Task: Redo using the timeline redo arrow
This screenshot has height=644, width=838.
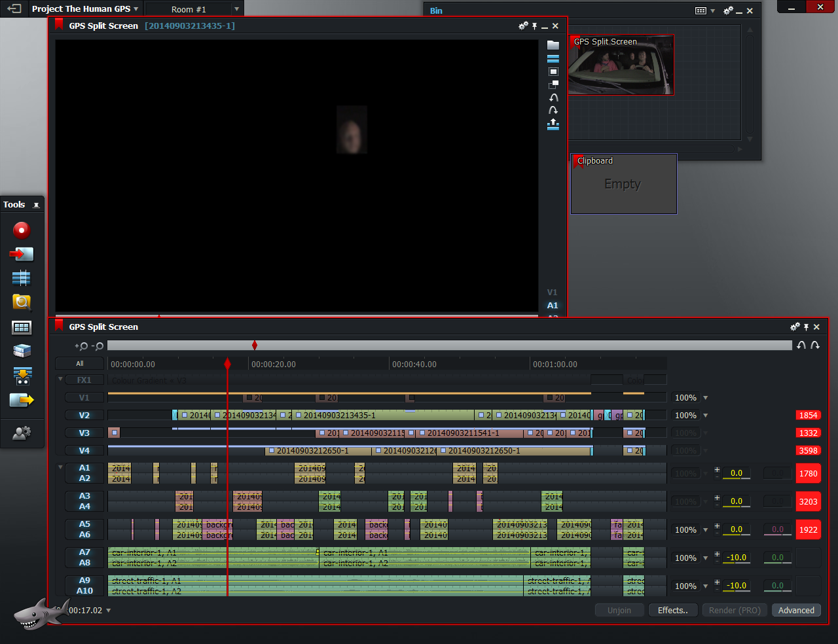Action: pos(815,345)
